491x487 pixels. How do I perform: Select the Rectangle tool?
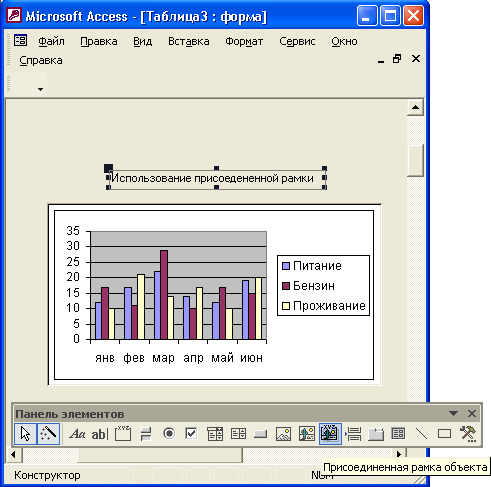tap(444, 434)
